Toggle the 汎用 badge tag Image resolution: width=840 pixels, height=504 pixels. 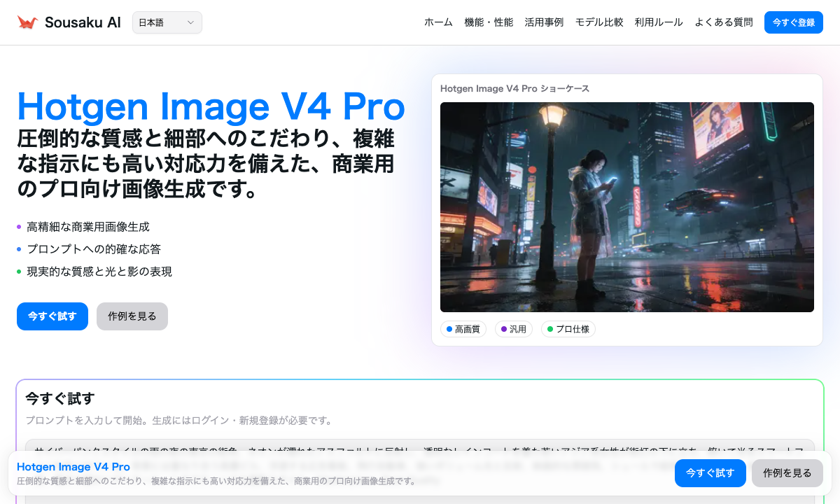[x=514, y=329]
